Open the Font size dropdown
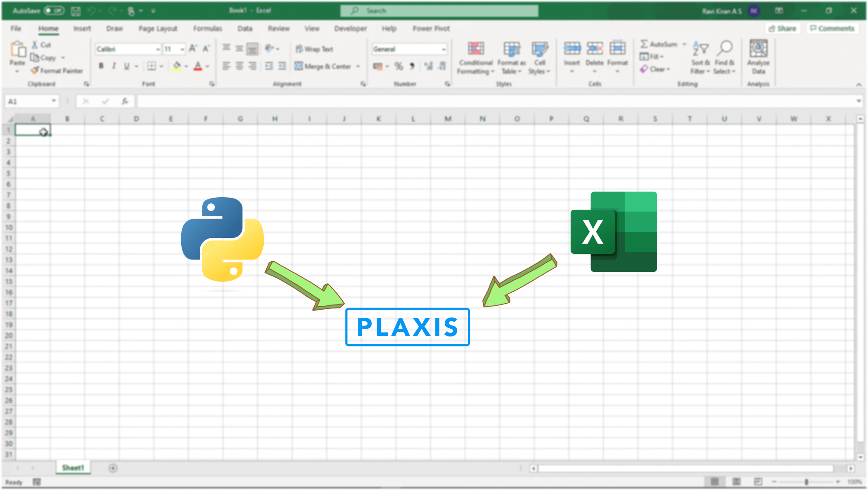Viewport: 868px width, 490px height. click(x=184, y=49)
